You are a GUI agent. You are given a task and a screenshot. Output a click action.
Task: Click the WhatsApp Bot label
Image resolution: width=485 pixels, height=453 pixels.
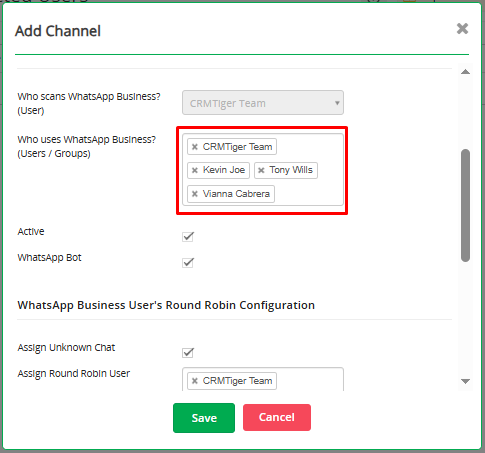tap(49, 258)
